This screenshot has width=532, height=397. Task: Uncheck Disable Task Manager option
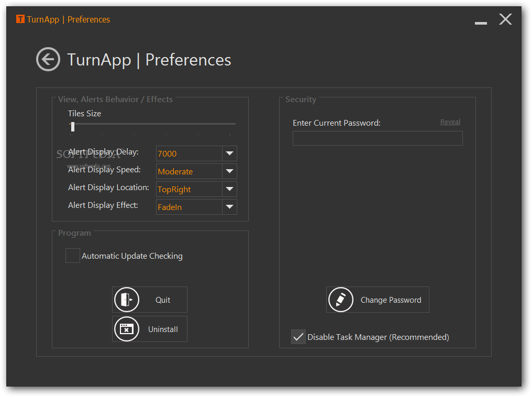tap(298, 337)
